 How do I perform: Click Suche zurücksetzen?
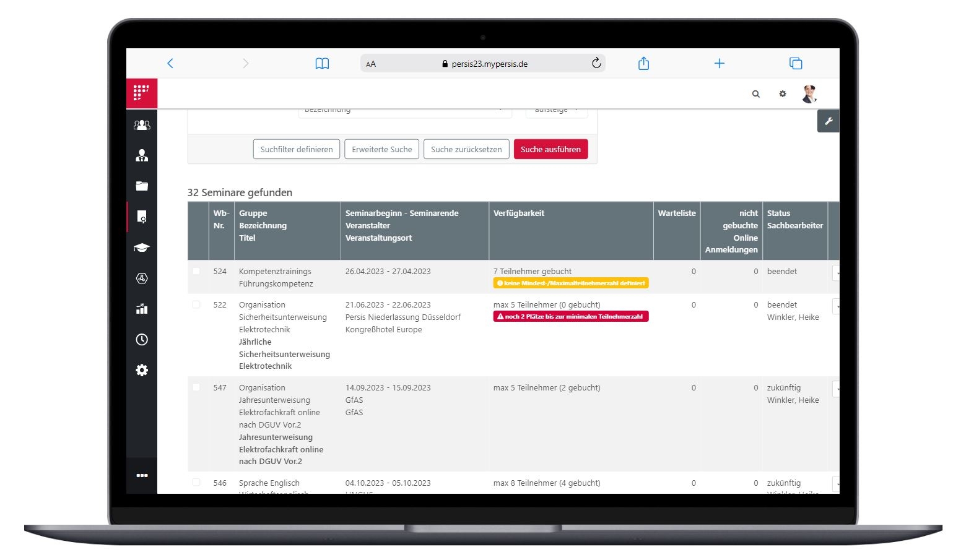pyautogui.click(x=466, y=149)
